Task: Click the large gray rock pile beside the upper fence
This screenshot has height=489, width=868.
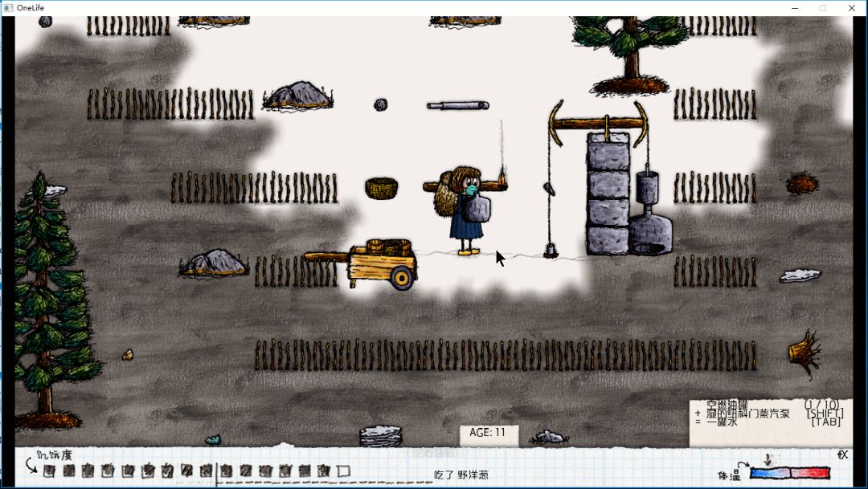Action: coord(298,95)
